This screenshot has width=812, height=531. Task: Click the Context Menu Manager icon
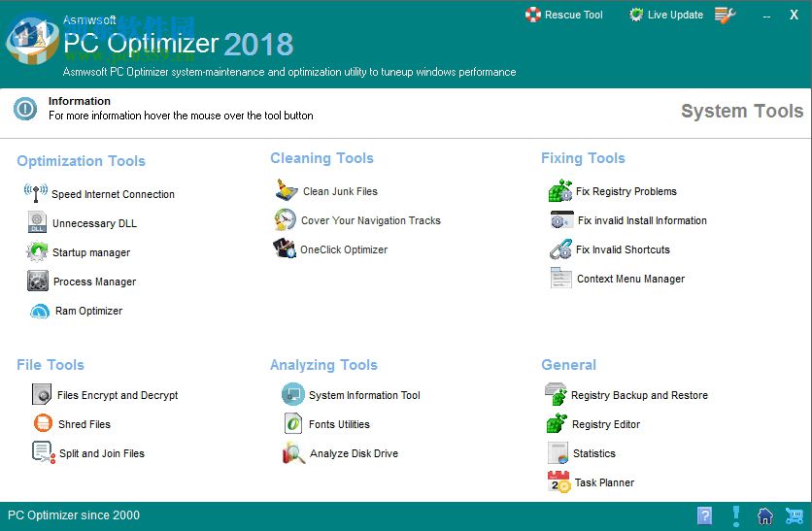561,278
